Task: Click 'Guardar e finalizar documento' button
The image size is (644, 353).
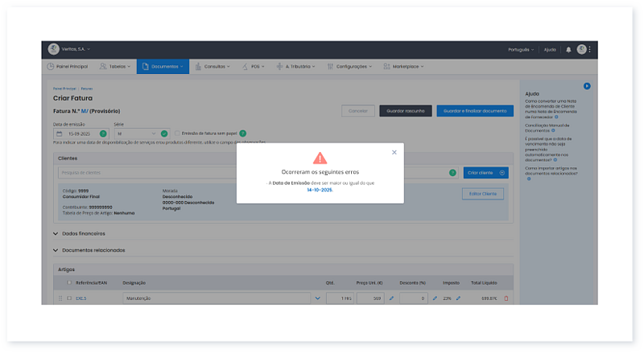Action: (x=475, y=111)
